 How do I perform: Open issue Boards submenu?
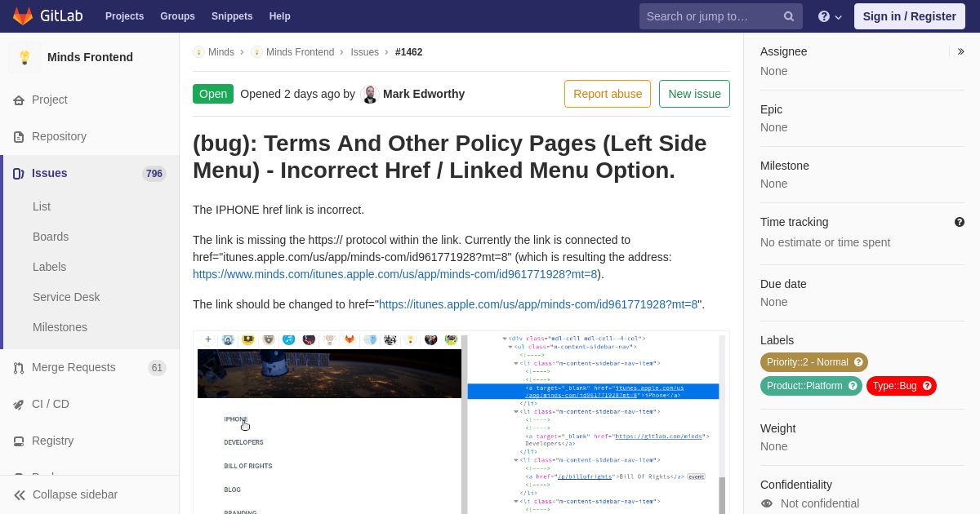click(x=51, y=237)
